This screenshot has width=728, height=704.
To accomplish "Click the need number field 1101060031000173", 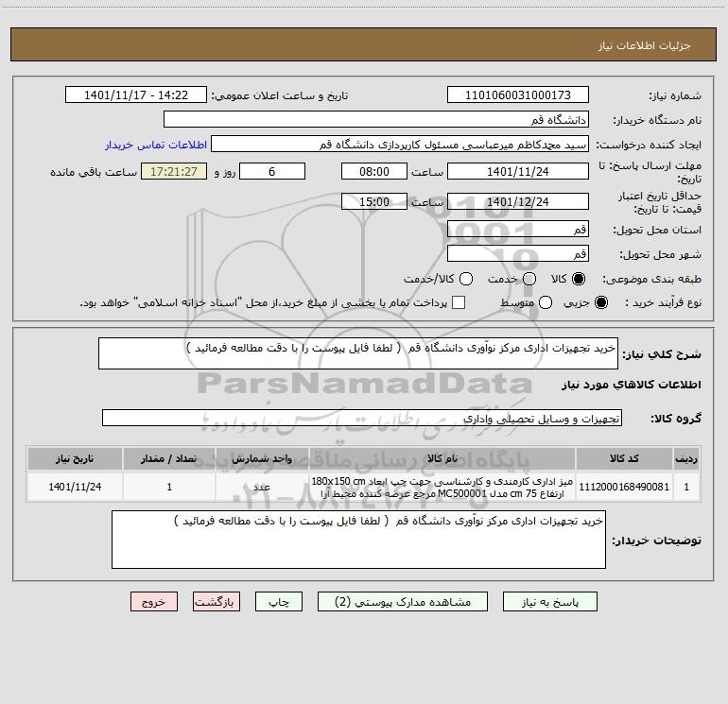I will coord(518,95).
